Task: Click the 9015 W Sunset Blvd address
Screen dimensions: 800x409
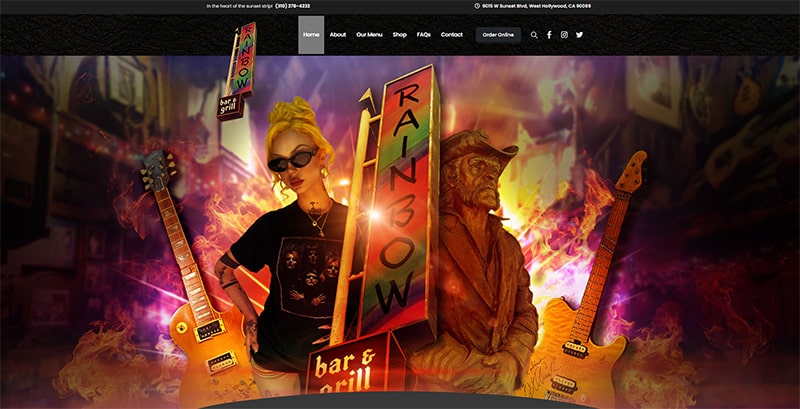Action: [536, 6]
